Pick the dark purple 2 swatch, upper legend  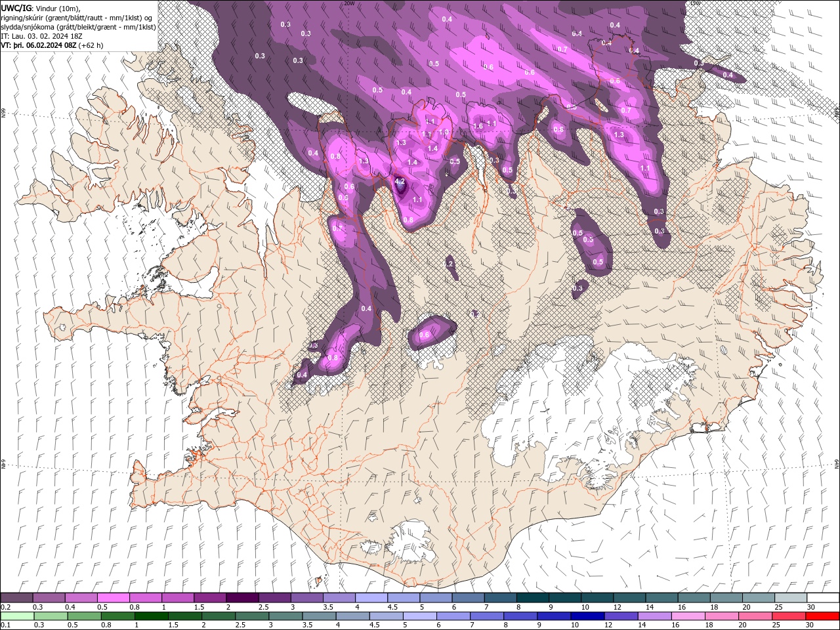point(242,598)
